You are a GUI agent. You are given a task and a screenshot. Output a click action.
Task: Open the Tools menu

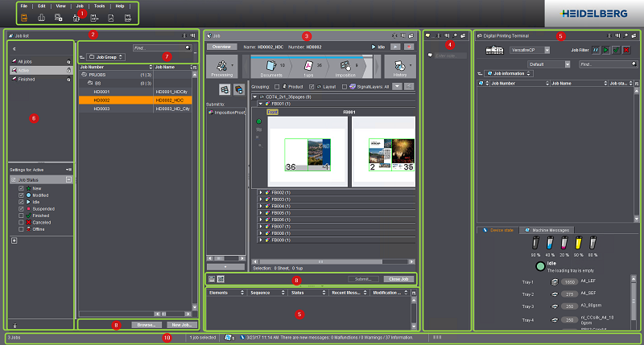pos(98,6)
